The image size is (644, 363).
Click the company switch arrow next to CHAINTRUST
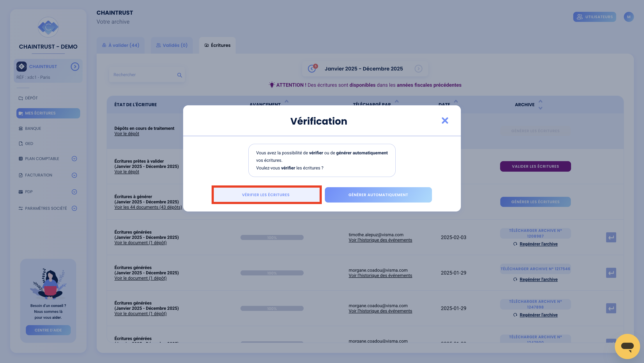(x=75, y=67)
